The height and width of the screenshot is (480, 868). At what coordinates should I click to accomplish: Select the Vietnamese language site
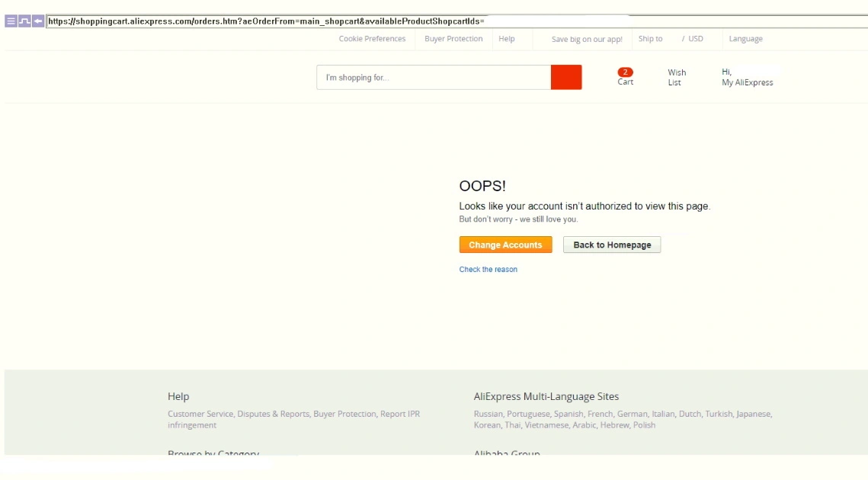pyautogui.click(x=546, y=425)
